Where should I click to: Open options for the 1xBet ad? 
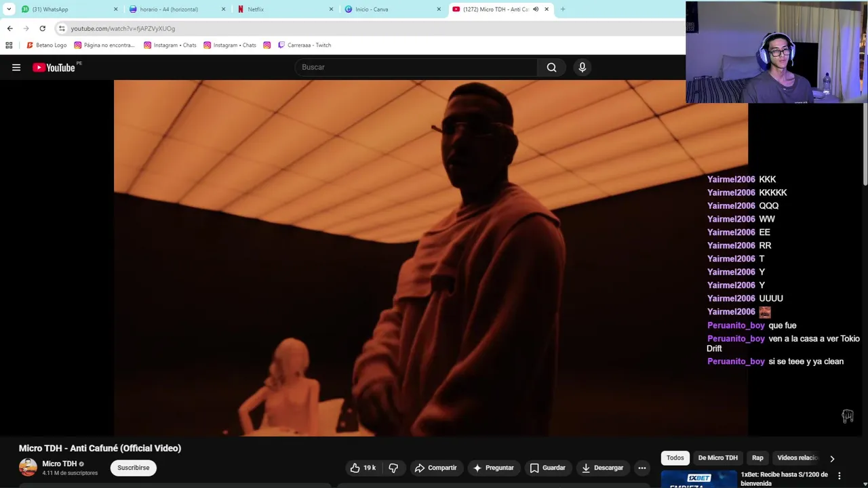[839, 476]
